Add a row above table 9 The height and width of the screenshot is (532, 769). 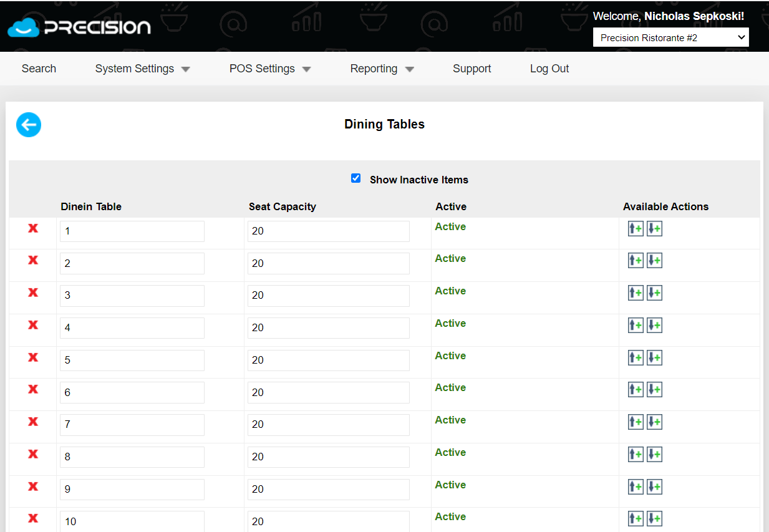[636, 487]
